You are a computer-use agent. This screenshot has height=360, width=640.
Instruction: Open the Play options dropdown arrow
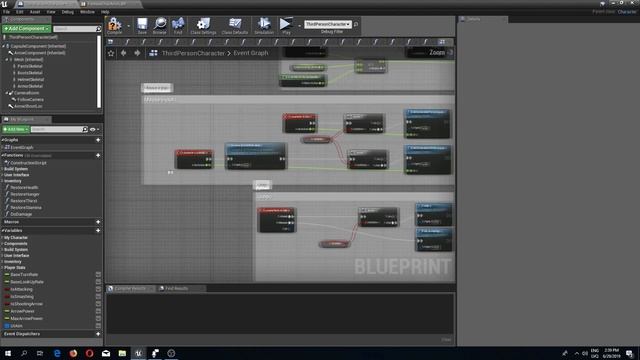click(x=300, y=26)
